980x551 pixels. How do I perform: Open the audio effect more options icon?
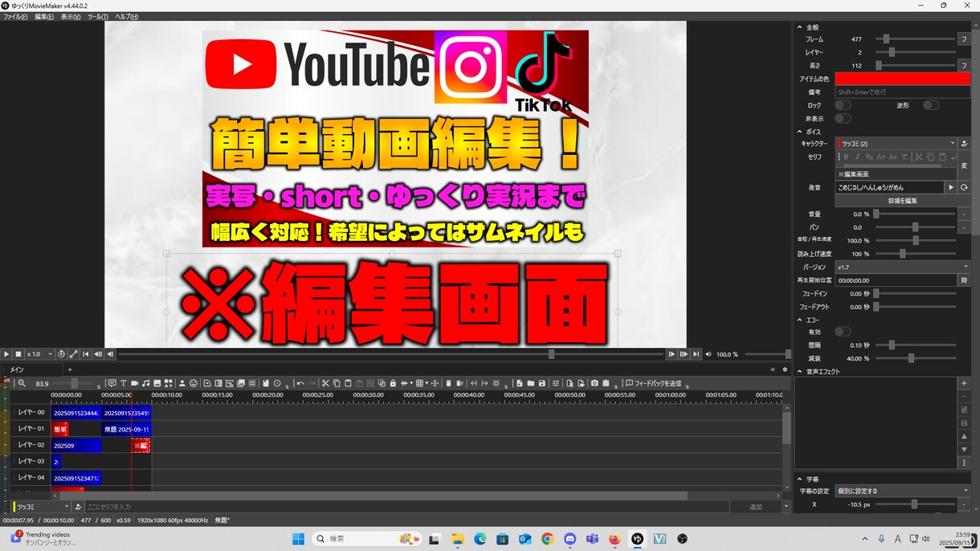[x=964, y=463]
